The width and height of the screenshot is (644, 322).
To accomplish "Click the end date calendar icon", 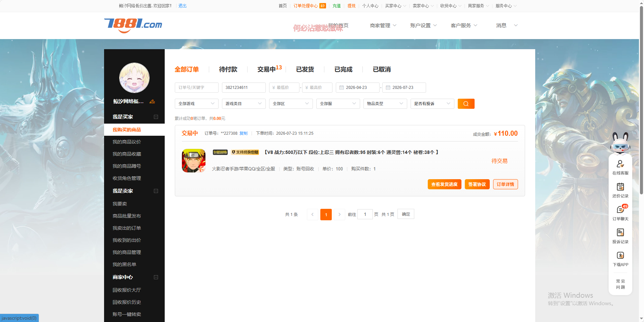I will 388,88.
